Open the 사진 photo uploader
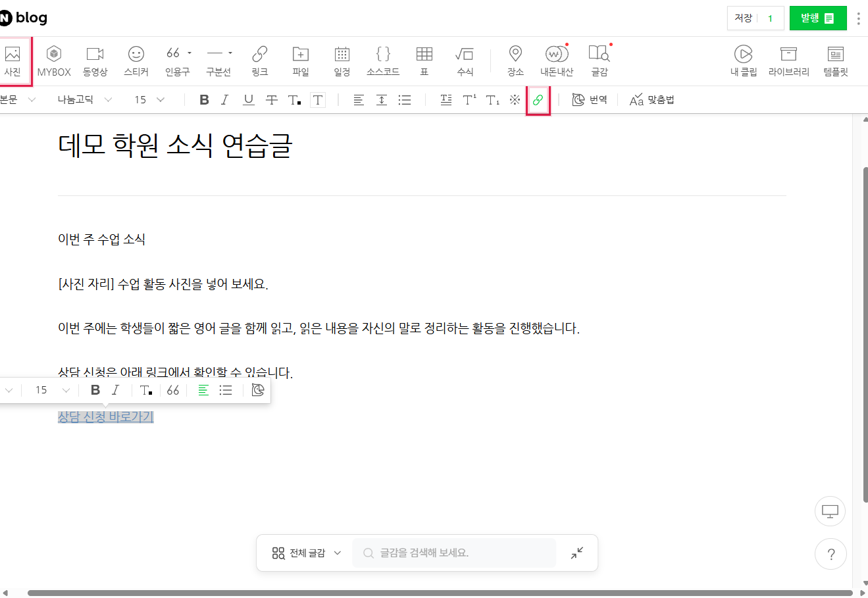This screenshot has width=868, height=598. [13, 61]
